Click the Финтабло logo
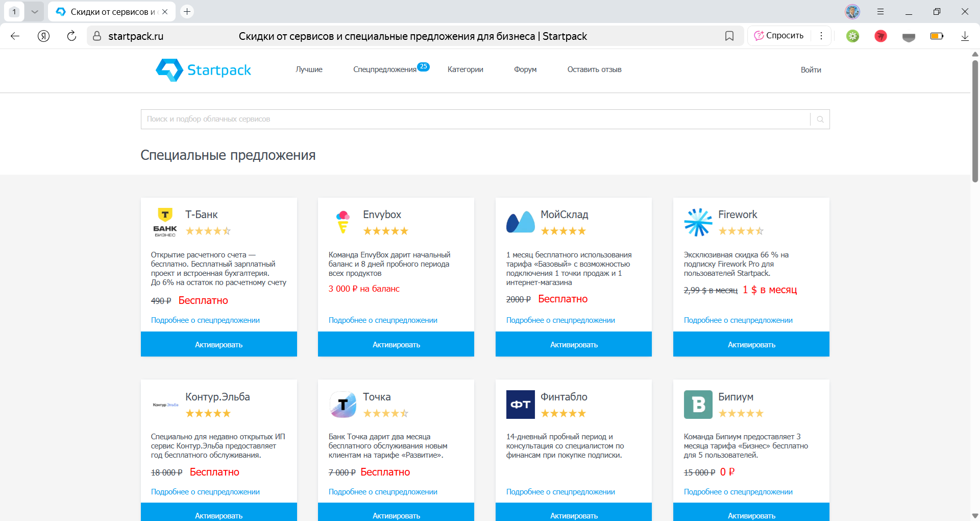The height and width of the screenshot is (521, 980). point(521,404)
